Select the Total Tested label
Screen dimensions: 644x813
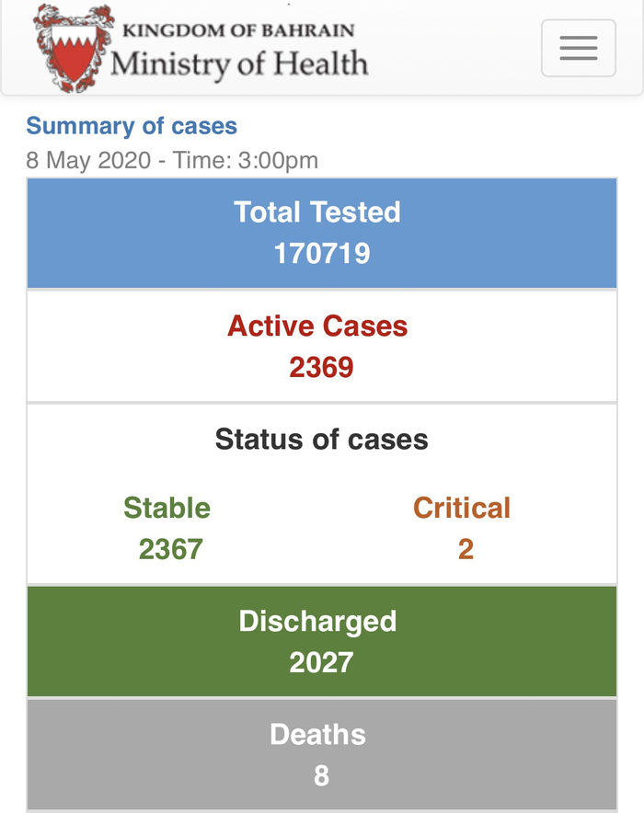click(317, 212)
